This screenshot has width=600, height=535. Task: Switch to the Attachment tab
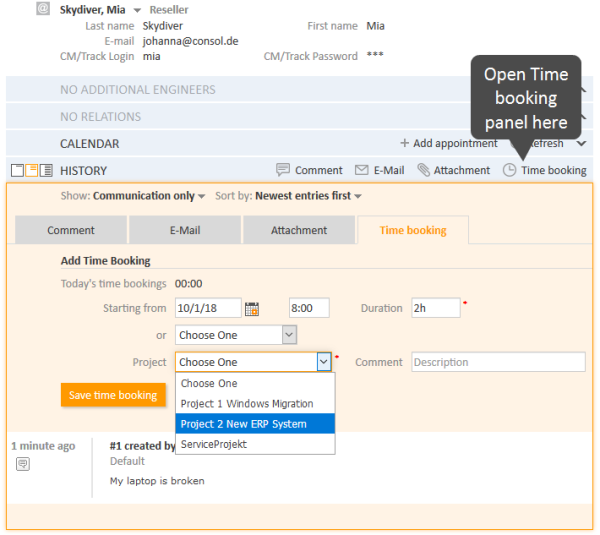[299, 230]
